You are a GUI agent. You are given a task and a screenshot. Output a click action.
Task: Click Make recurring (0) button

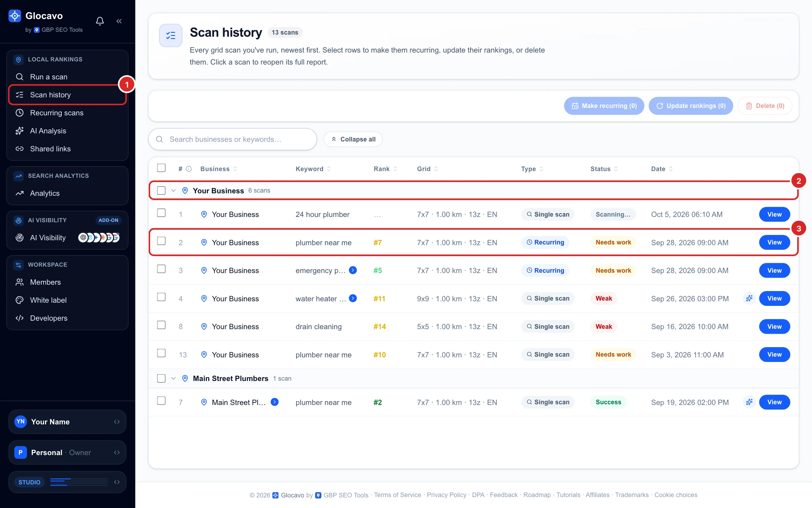[x=604, y=106]
